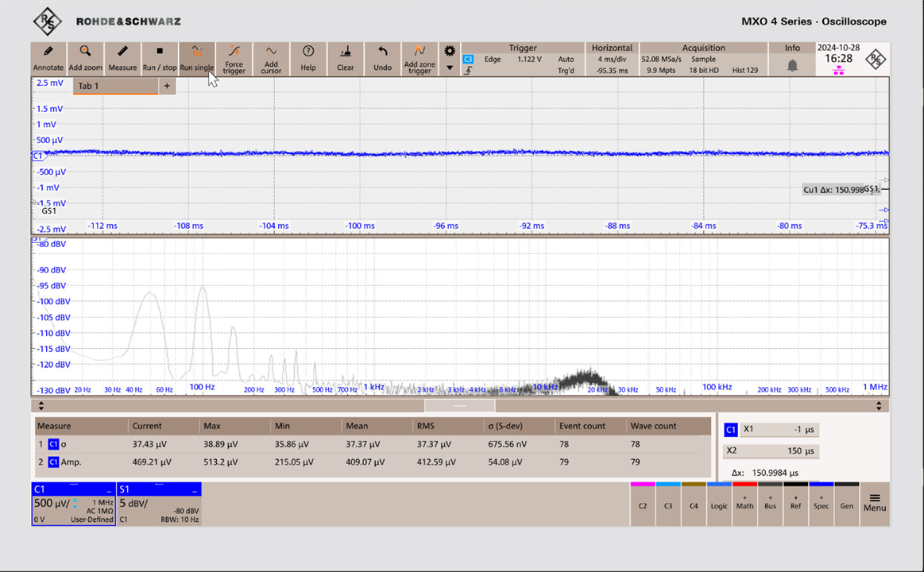This screenshot has width=924, height=572.
Task: Grab the result panel splitter handle with dots
Action: [460, 406]
